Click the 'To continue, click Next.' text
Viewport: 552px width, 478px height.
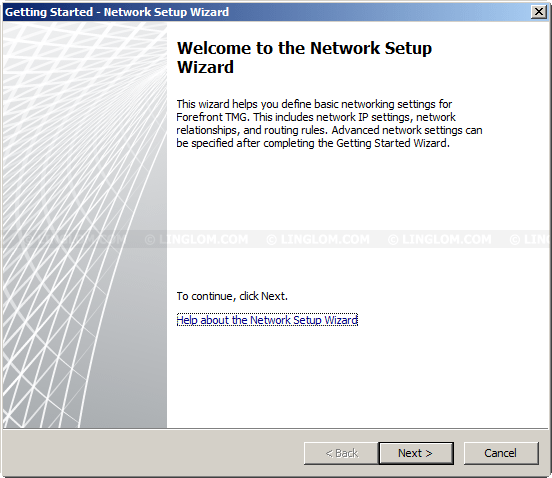click(x=232, y=296)
